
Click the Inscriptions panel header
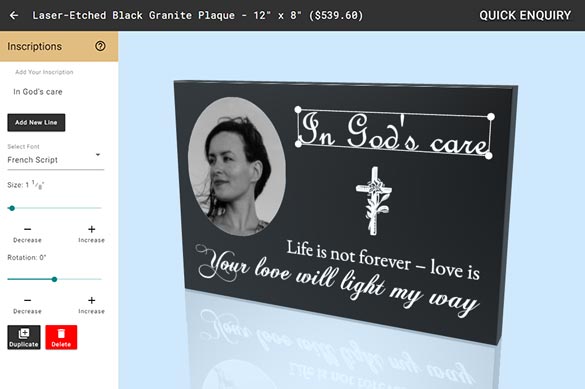[59, 46]
